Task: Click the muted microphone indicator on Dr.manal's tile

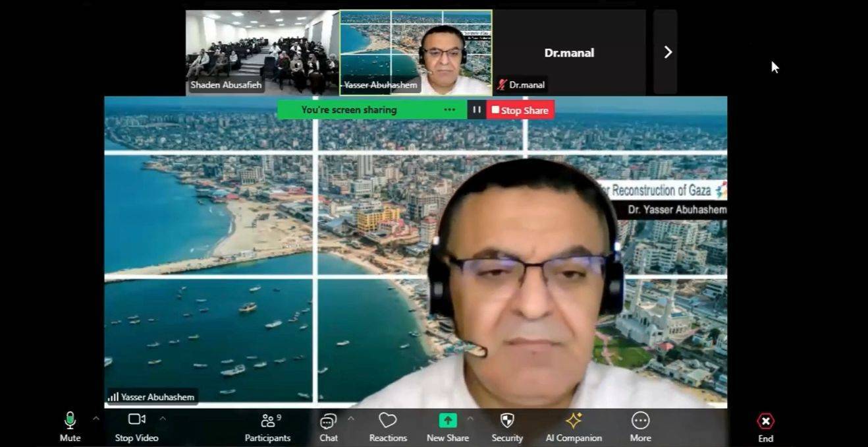Action: 502,85
